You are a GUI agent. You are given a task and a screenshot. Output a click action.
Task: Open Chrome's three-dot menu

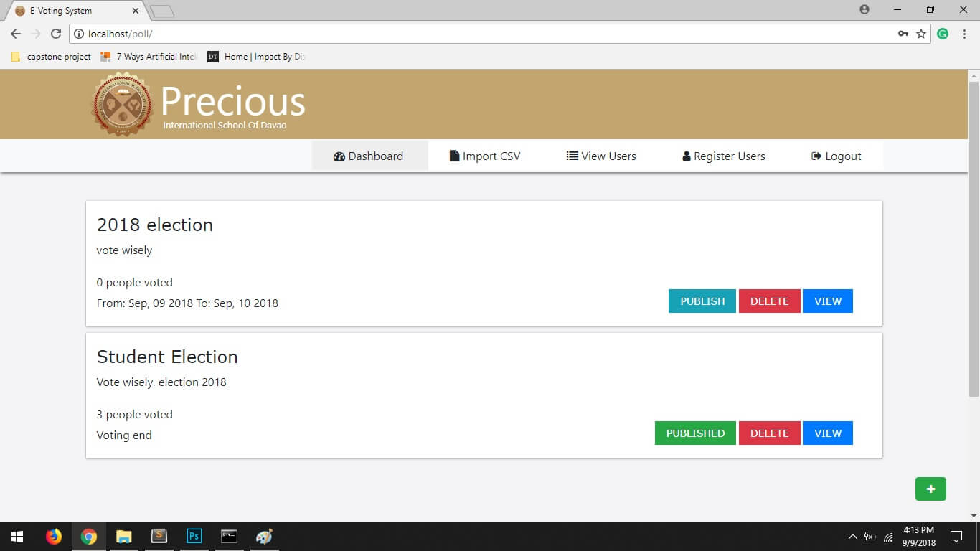pos(963,34)
